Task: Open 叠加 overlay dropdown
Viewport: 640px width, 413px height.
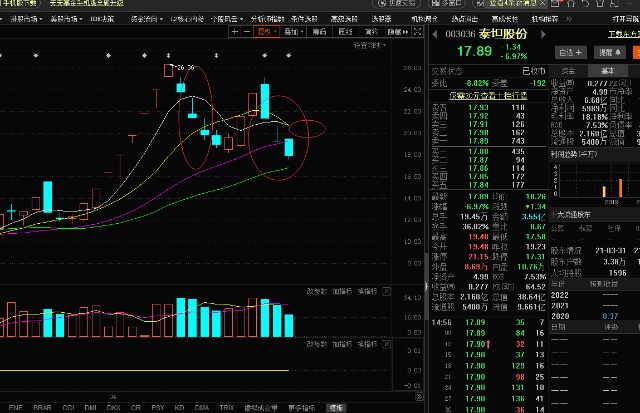Action: pyautogui.click(x=294, y=32)
